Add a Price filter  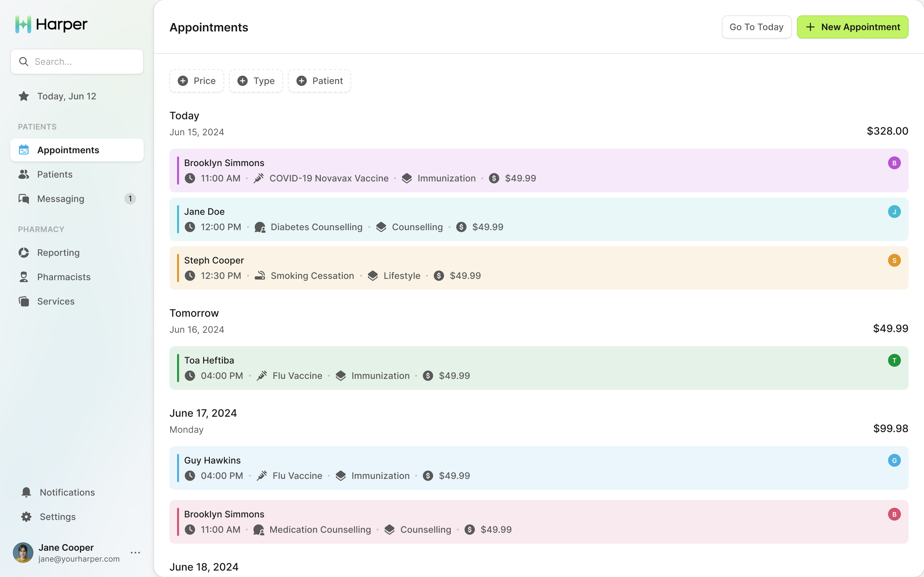tap(197, 81)
